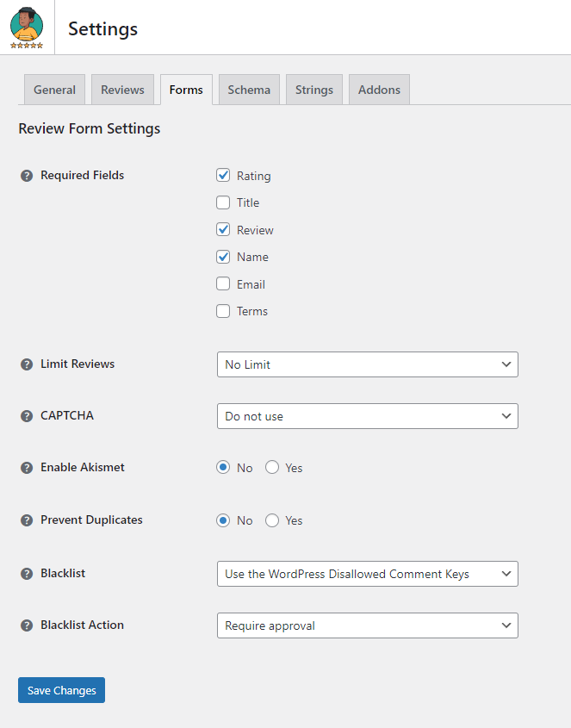Click the plugin avatar logo with stars
This screenshot has width=571, height=728.
[27, 28]
